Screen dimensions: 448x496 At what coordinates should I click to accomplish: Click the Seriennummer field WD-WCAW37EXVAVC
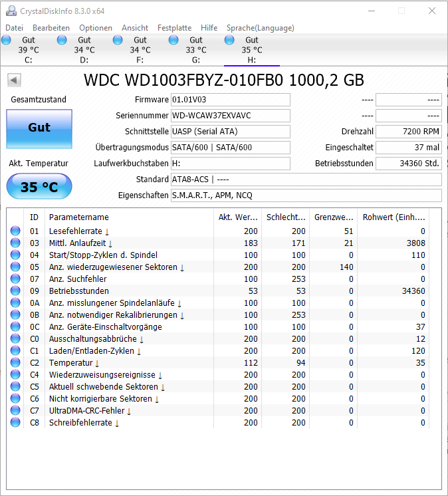[x=231, y=116]
